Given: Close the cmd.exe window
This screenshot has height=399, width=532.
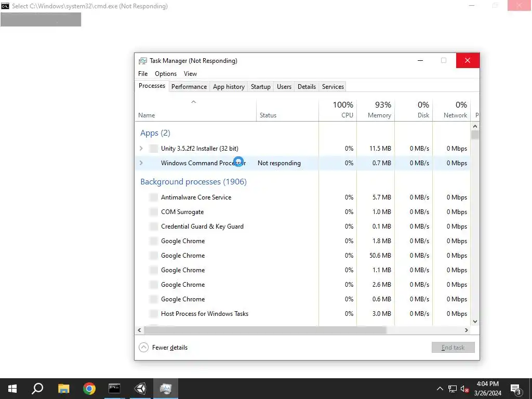Looking at the screenshot, I should 519,5.
